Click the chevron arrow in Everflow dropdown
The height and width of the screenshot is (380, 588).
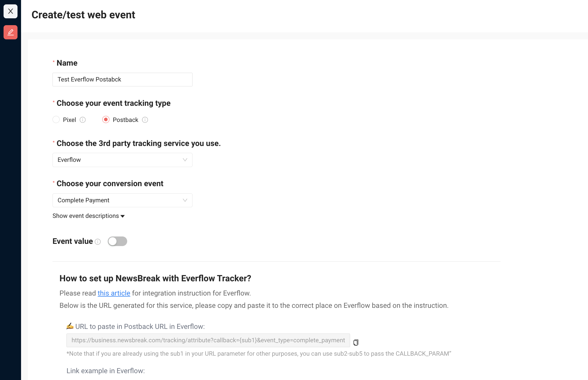[x=185, y=160]
